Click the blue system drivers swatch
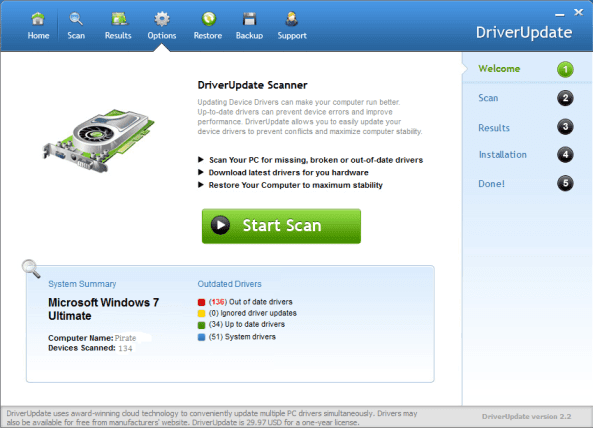Screen dimensions: 593x428 201,337
